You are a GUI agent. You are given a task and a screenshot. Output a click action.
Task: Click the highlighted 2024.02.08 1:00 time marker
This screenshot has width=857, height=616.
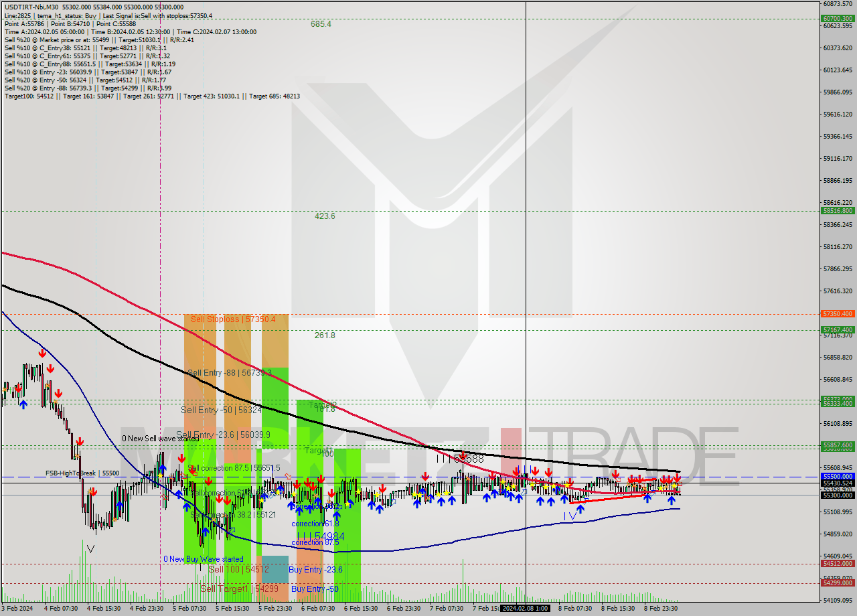pos(526,609)
